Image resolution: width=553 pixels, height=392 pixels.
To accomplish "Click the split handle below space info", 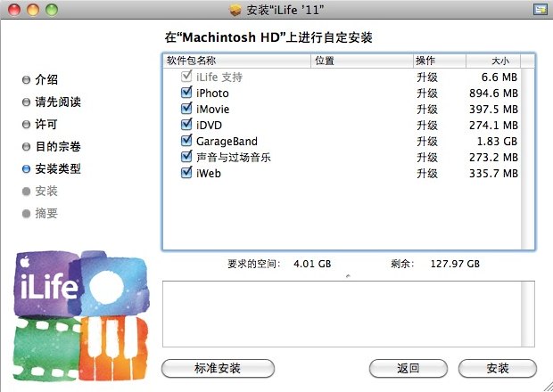I will [x=348, y=276].
